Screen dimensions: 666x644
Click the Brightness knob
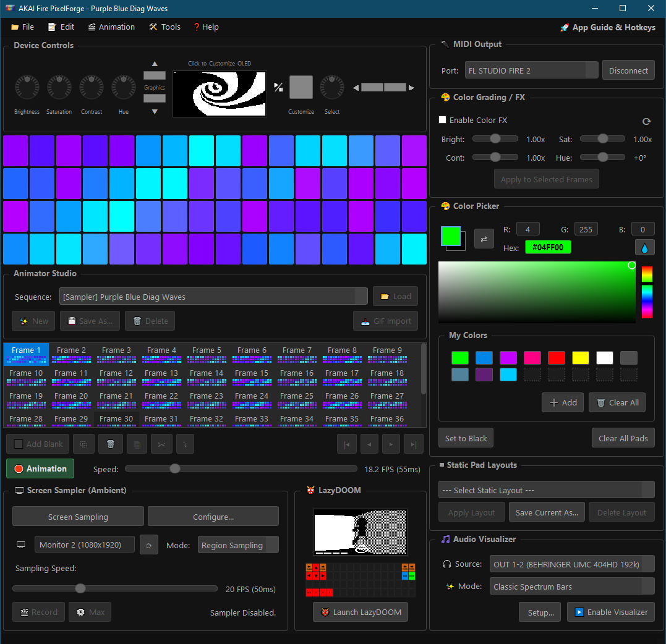[x=27, y=87]
